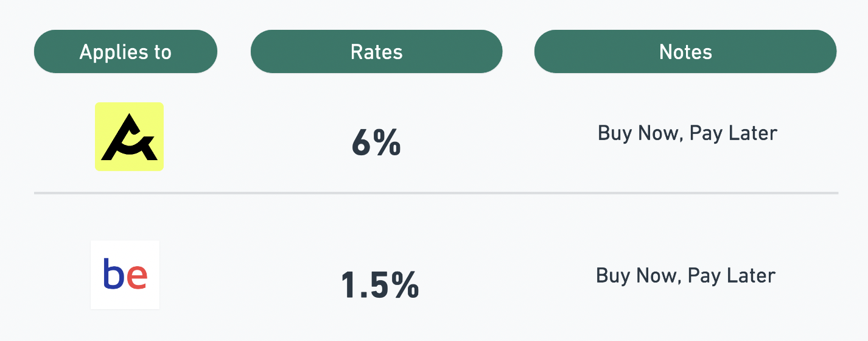The width and height of the screenshot is (868, 341).
Task: Select the "Notes" column header pill
Action: [685, 52]
